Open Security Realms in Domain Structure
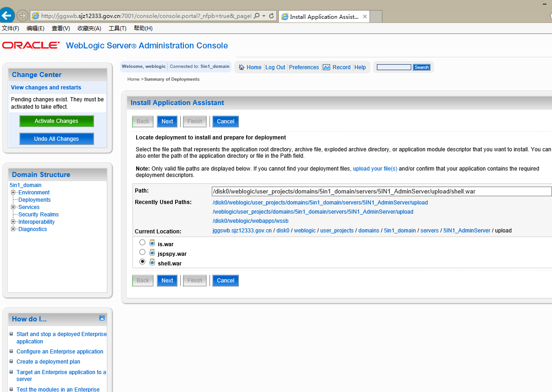 pos(39,215)
